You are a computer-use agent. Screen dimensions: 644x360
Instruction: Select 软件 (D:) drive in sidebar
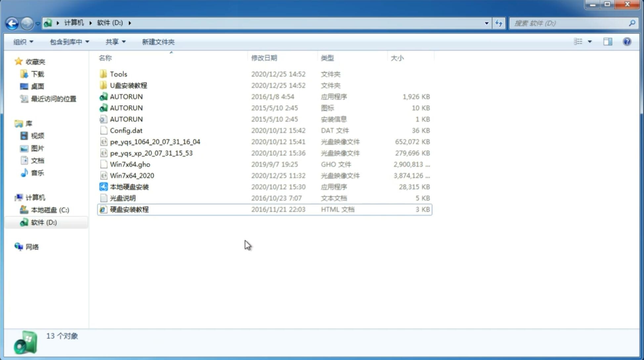(43, 222)
